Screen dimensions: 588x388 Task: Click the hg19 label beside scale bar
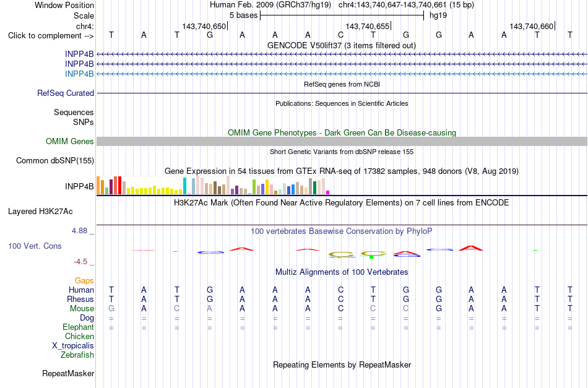pyautogui.click(x=438, y=15)
